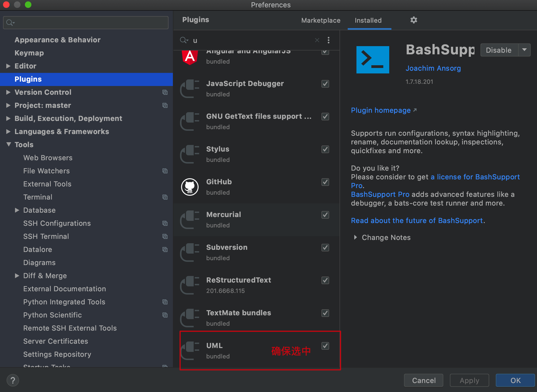Open the help question mark button

click(13, 380)
